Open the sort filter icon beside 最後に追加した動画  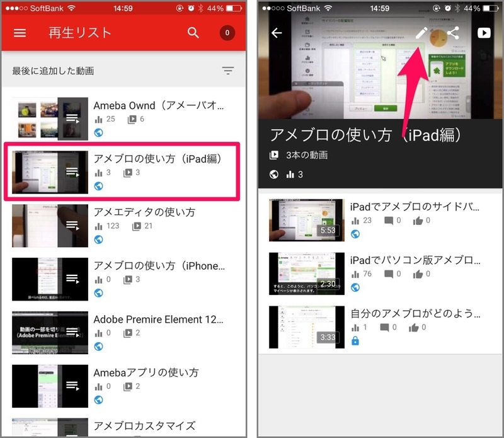228,71
